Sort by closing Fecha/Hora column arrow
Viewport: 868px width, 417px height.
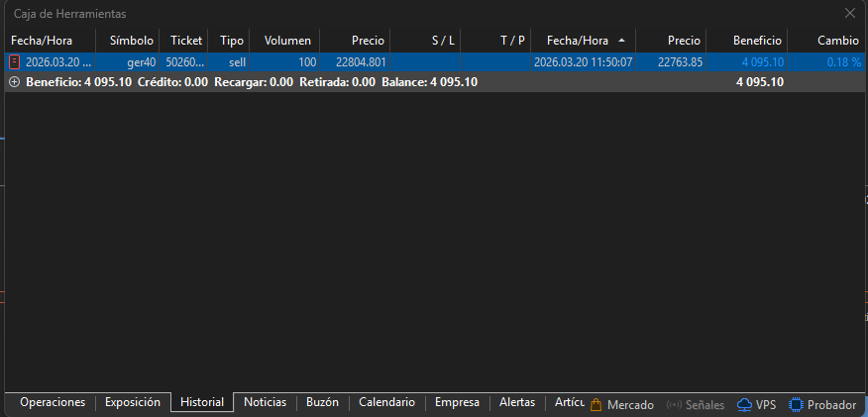click(621, 41)
